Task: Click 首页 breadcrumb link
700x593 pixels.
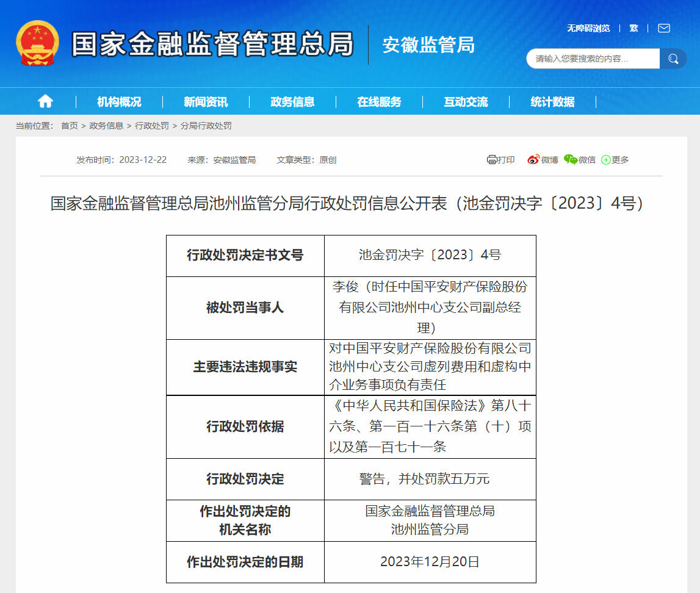Action: point(69,126)
